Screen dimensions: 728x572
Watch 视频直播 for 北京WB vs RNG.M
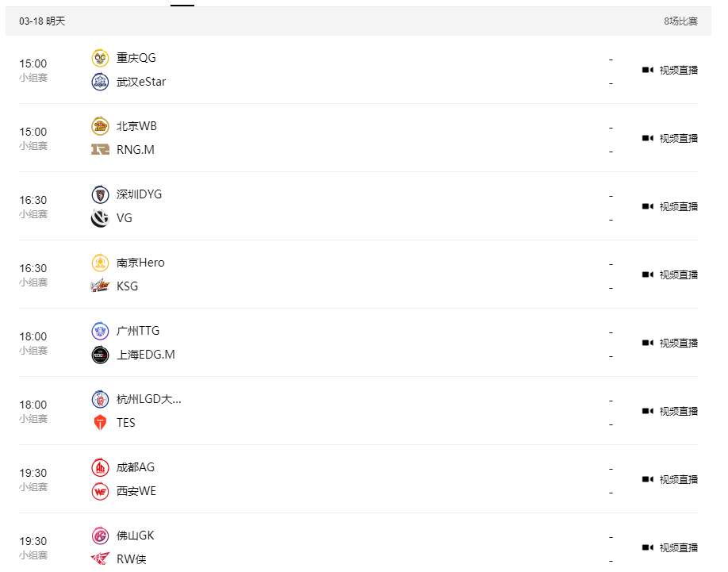[x=669, y=138]
